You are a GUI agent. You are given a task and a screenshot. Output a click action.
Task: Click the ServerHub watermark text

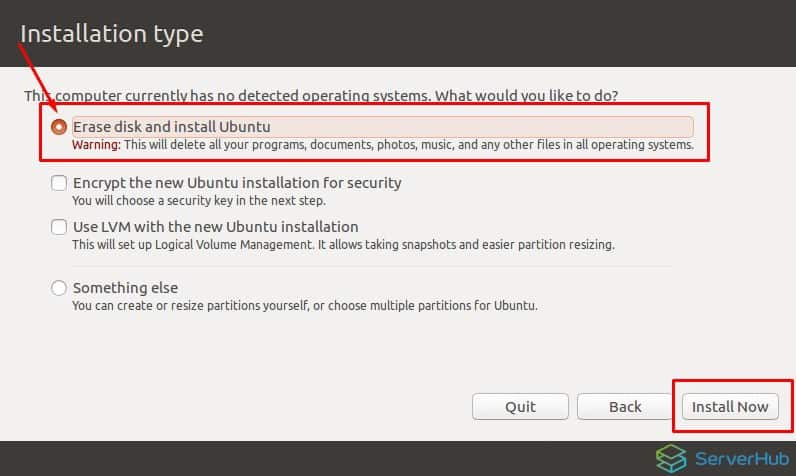click(x=742, y=459)
